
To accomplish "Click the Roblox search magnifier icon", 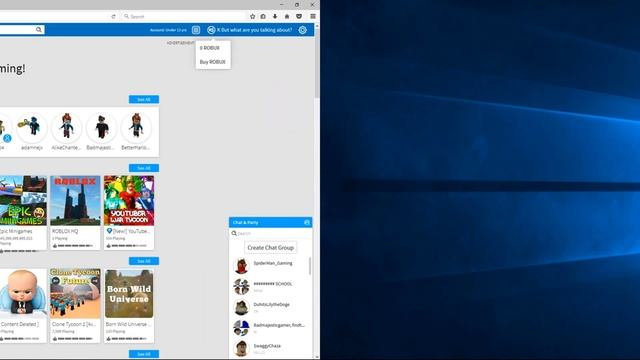I will click(39, 29).
